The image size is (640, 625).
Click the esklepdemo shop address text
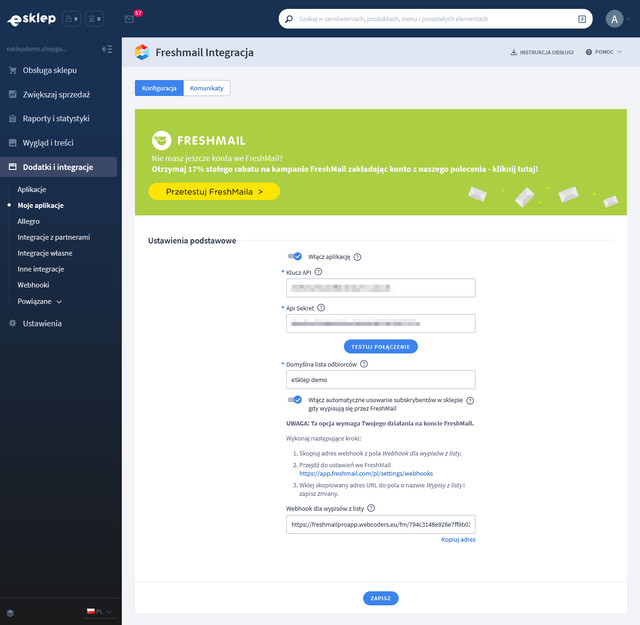pos(37,49)
